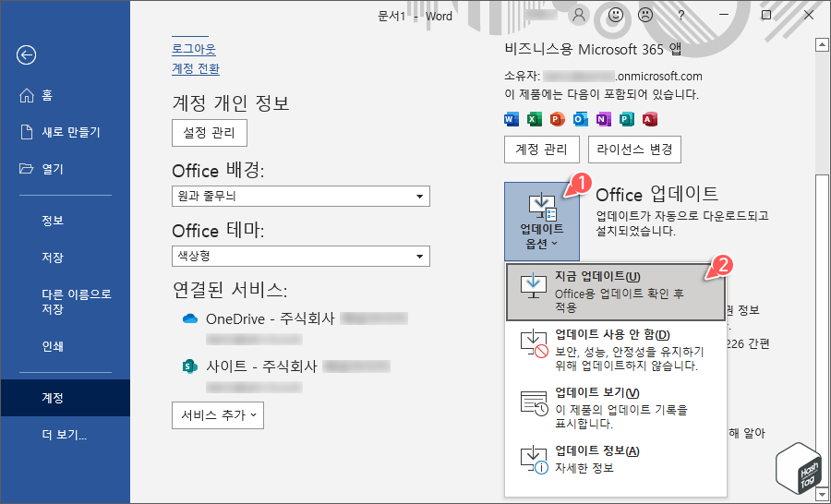Choose 업데이트 사용 안 함 option
Screen dimensions: 831x504
tap(616, 351)
